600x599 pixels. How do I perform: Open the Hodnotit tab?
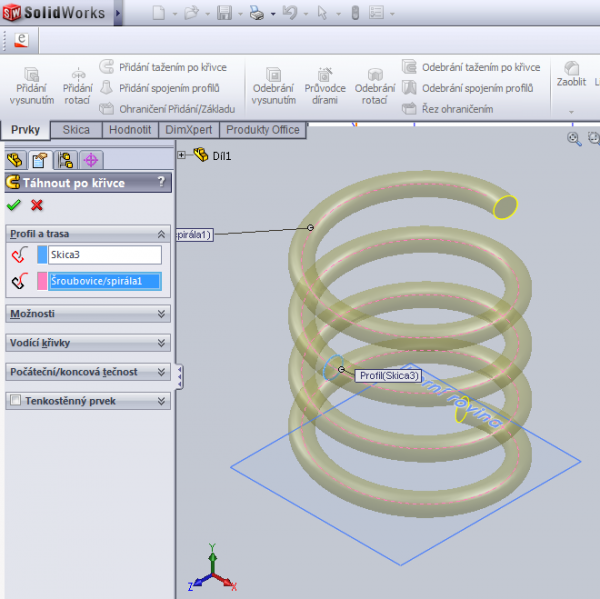click(129, 130)
